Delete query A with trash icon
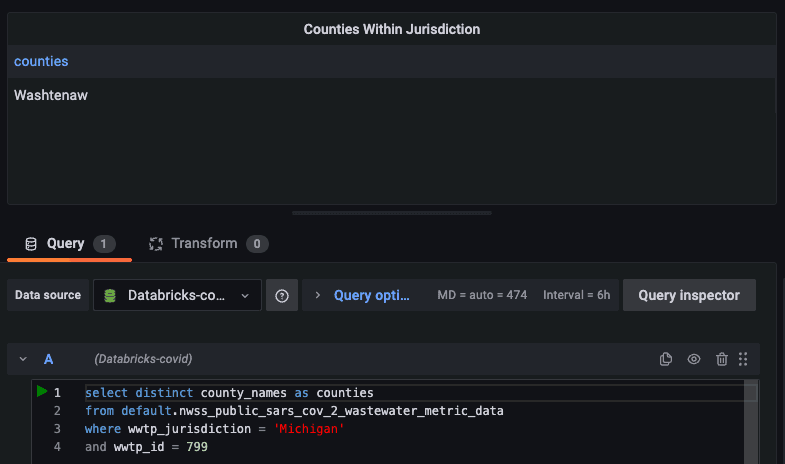Screen dimensions: 785x464 [721, 359]
